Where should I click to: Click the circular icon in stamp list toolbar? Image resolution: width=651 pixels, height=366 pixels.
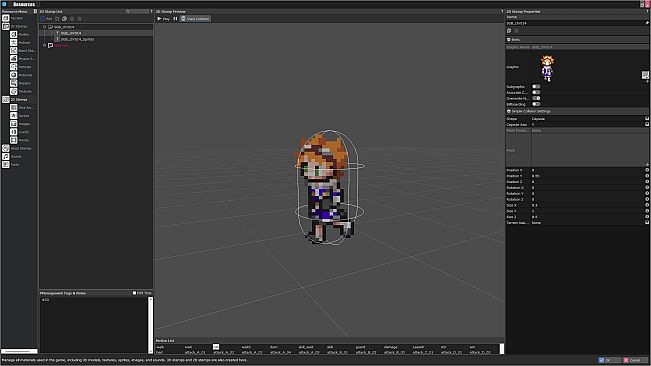[x=64, y=19]
